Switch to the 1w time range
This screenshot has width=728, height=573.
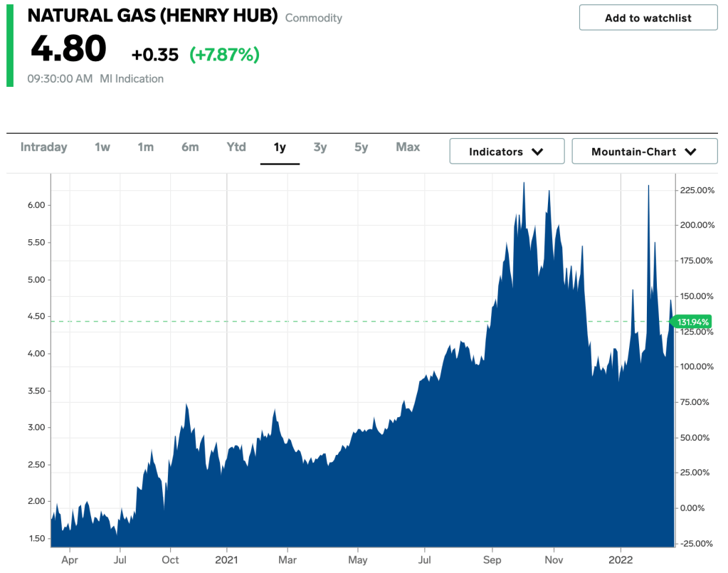pyautogui.click(x=102, y=147)
